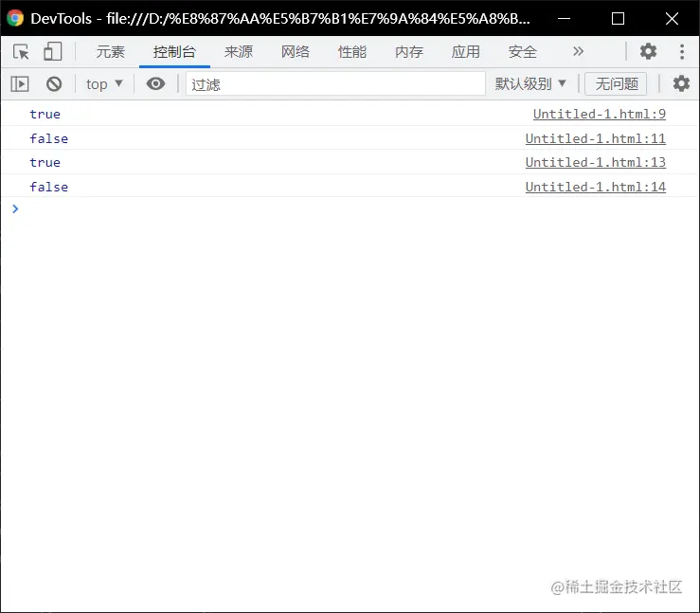Image resolution: width=700 pixels, height=613 pixels.
Task: Open source link Untitled-1.html:11
Action: [596, 139]
